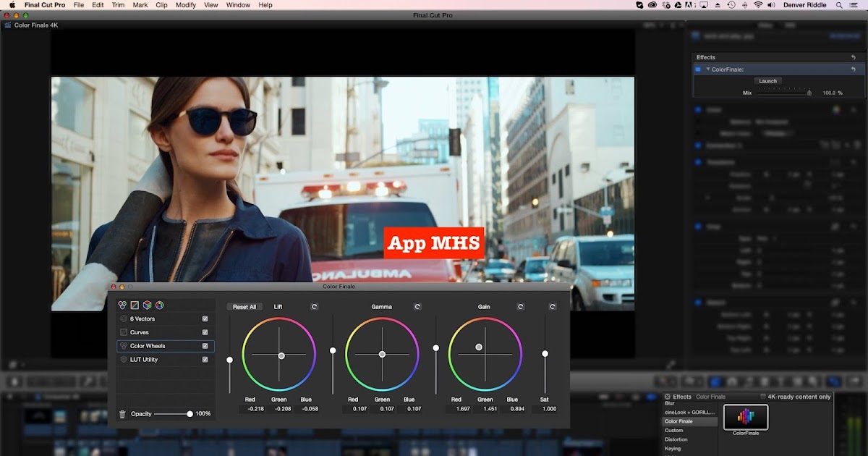Reset the ColorFinale effect parameters
Viewport: 868px width, 456px height.
tap(854, 69)
